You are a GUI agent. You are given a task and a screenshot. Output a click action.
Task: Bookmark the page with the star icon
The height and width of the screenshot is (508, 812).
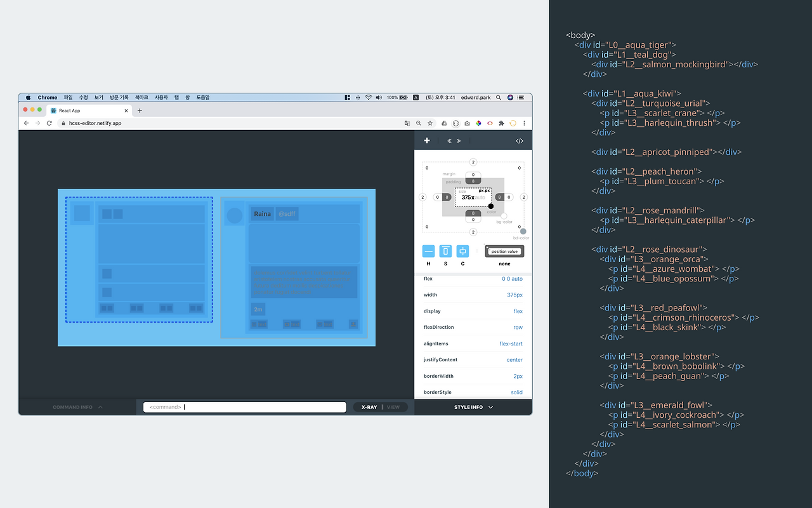coord(430,123)
